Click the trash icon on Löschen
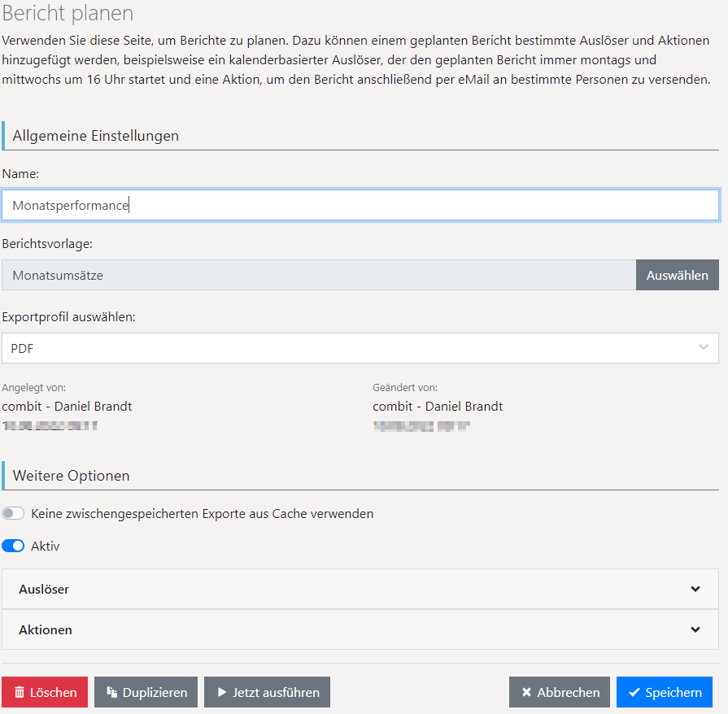The height and width of the screenshot is (714, 728). coord(20,693)
